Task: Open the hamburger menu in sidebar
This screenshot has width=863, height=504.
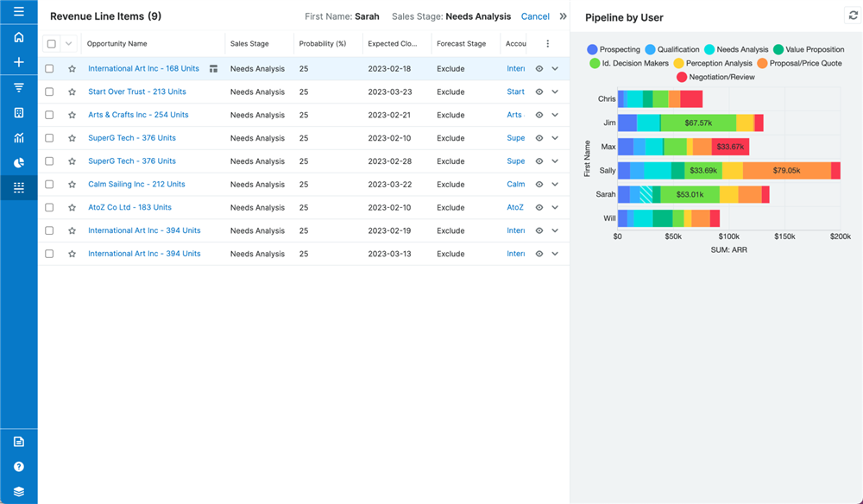Action: coord(18,12)
